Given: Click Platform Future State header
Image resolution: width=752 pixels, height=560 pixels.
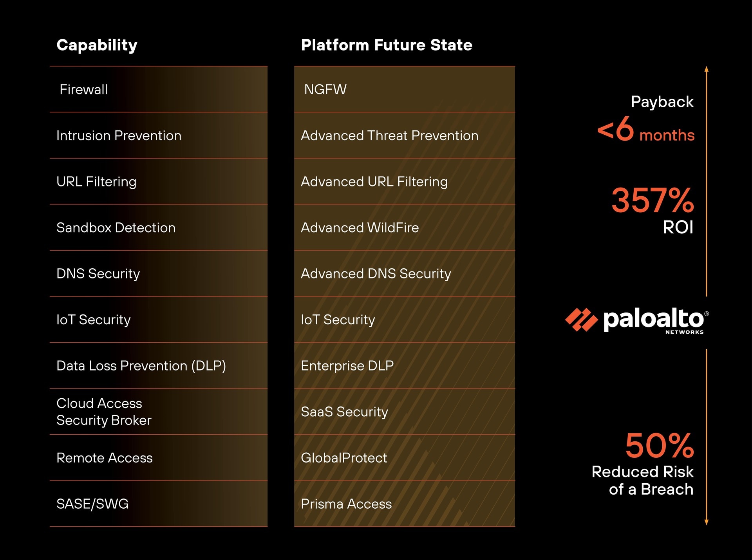Looking at the screenshot, I should pyautogui.click(x=387, y=45).
